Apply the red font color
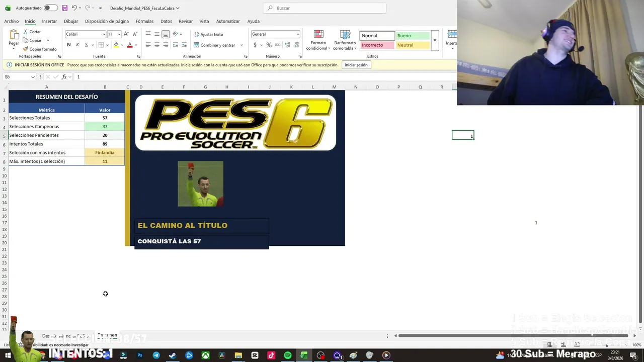This screenshot has width=644, height=362. (130, 45)
